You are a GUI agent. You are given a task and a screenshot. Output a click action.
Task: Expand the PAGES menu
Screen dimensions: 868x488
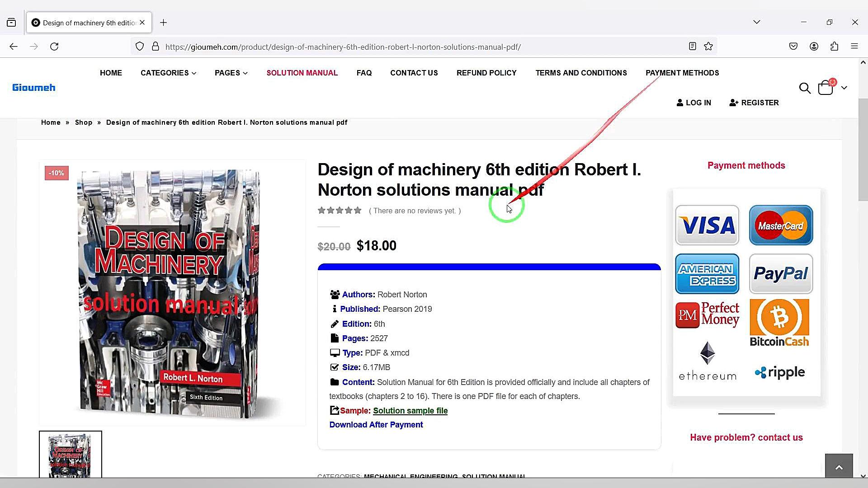click(x=231, y=73)
